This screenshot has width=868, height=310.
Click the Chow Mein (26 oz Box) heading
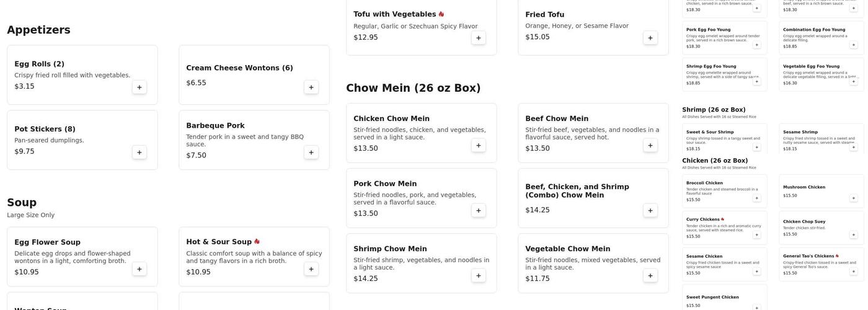tap(413, 88)
